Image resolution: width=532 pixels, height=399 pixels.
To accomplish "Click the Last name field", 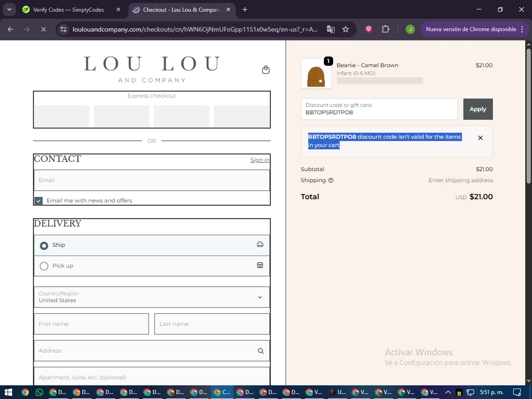I will pos(212,324).
